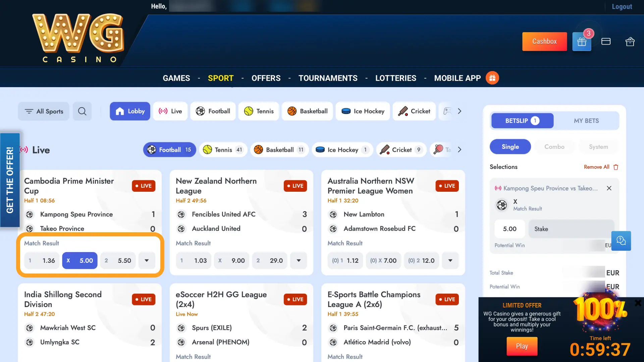The image size is (644, 362).
Task: Expand more markets for Cambodia Prime Minister Cup
Action: click(147, 260)
